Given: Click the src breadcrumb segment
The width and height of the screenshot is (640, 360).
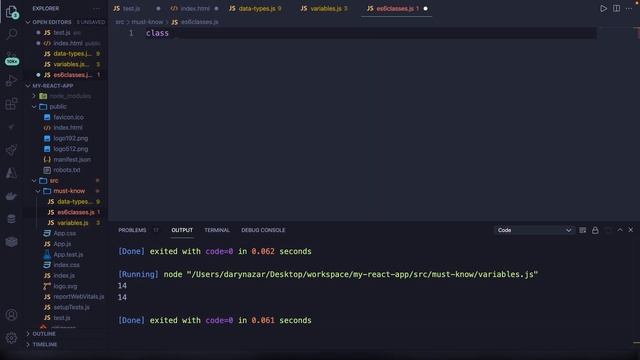Looking at the screenshot, I should coord(120,22).
